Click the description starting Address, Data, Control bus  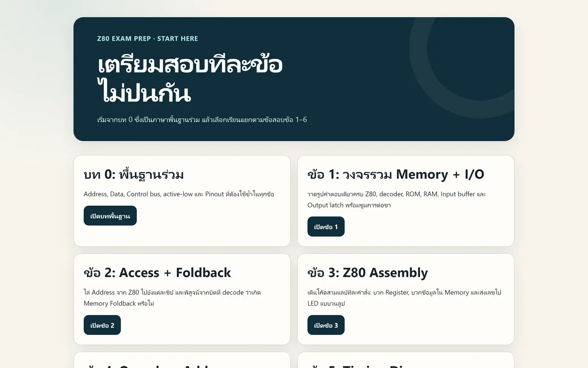point(179,194)
